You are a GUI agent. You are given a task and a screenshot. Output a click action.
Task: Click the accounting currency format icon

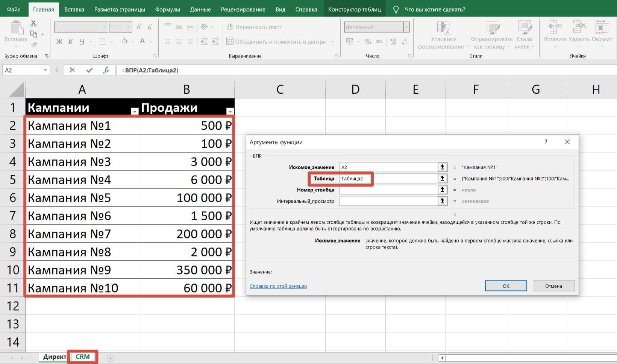pos(349,41)
